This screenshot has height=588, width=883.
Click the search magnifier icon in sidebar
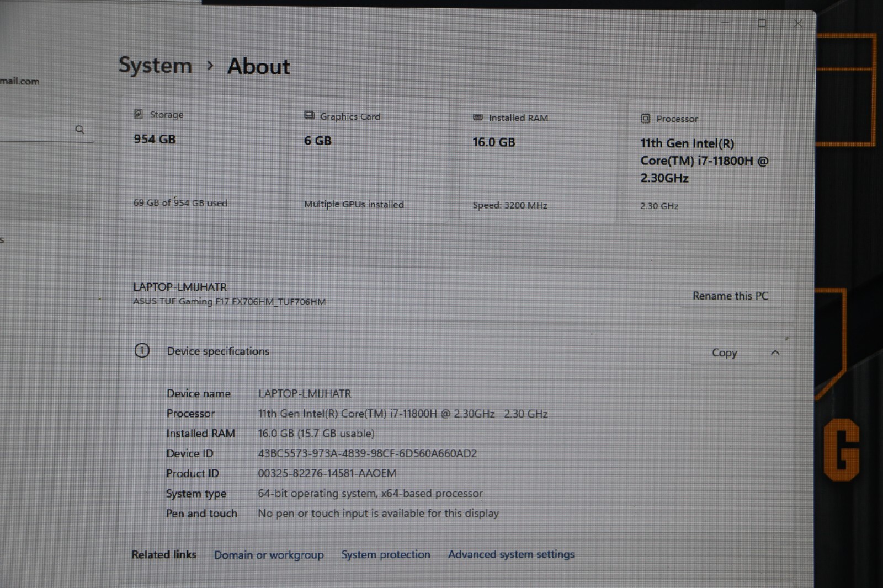[x=80, y=130]
